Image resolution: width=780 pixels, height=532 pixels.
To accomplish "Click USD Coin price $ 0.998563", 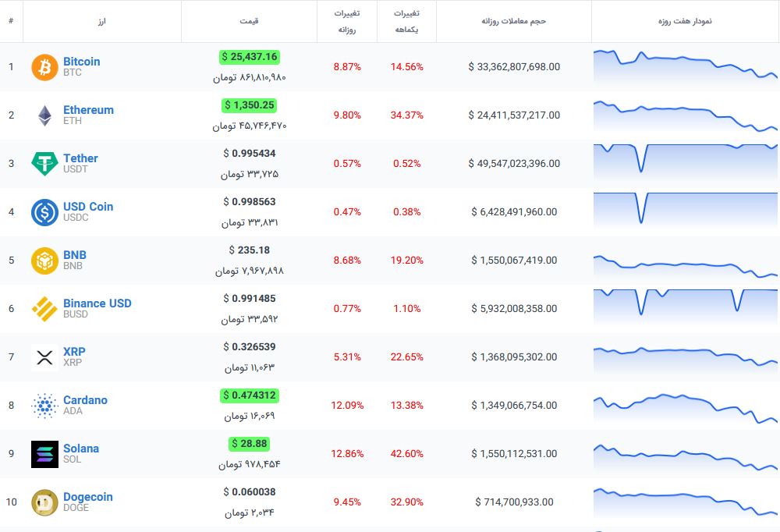I will (250, 201).
